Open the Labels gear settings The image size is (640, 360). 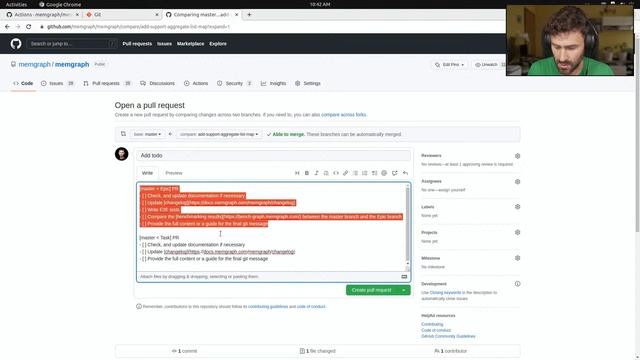(x=518, y=207)
